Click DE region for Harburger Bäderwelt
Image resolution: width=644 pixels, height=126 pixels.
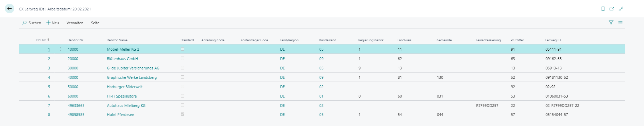pyautogui.click(x=282, y=87)
